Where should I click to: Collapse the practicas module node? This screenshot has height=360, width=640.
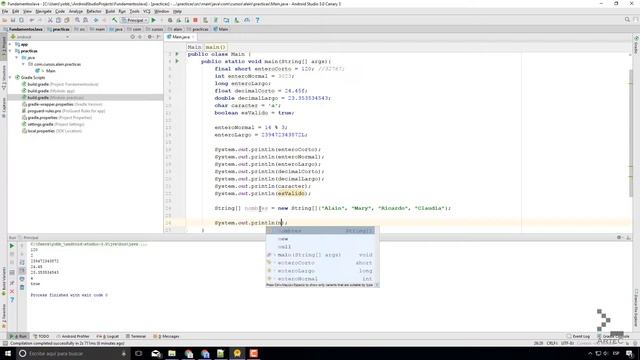[11, 51]
